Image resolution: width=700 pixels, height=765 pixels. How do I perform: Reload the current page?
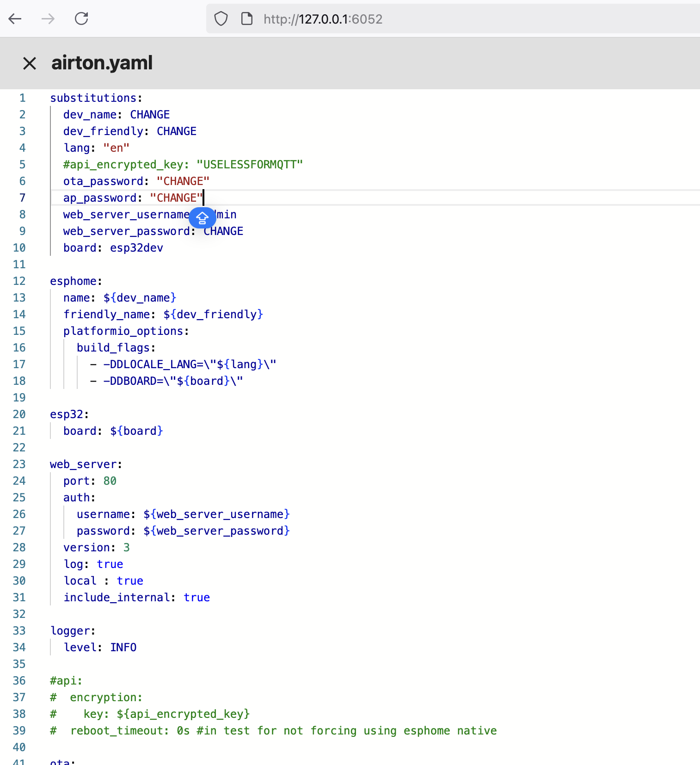pos(81,19)
